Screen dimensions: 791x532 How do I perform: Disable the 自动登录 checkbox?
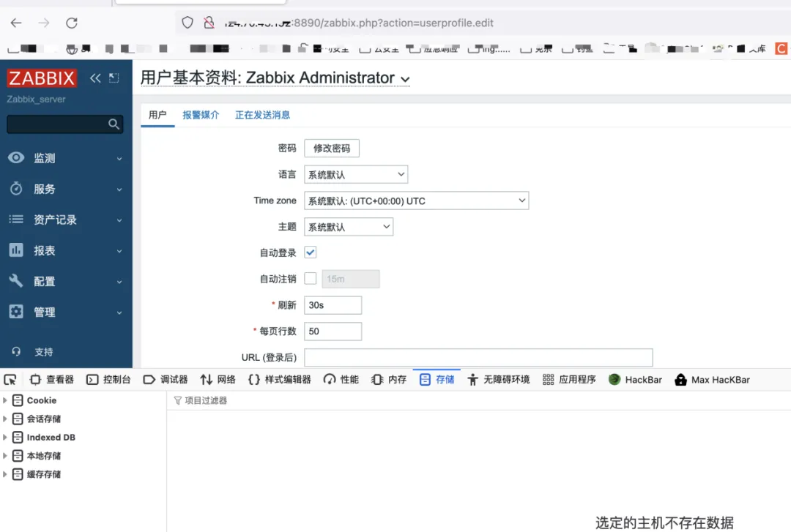coord(311,252)
